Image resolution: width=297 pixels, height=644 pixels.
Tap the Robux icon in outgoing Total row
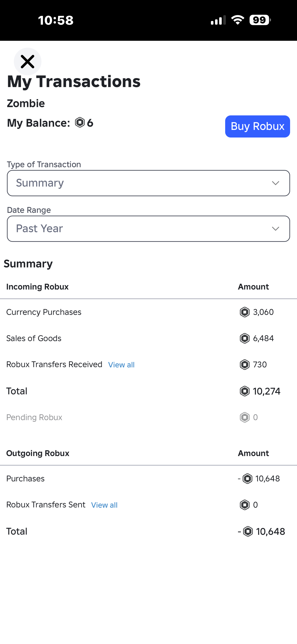(x=248, y=531)
